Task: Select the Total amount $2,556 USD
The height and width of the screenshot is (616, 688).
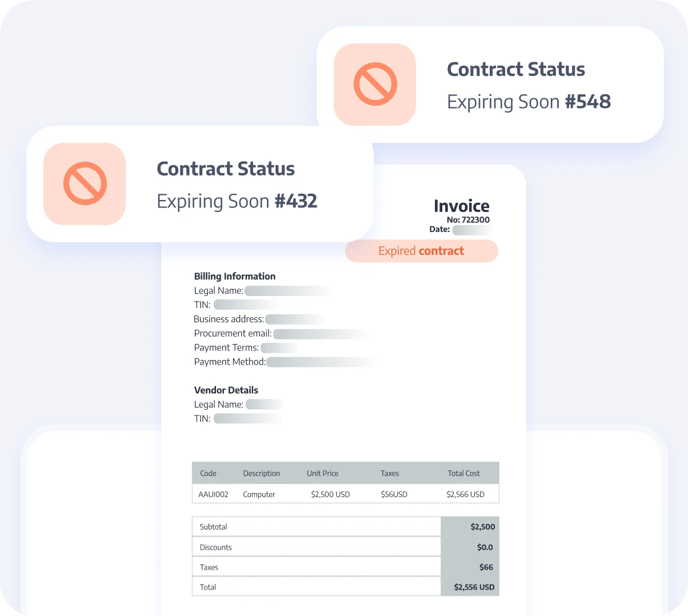Action: tap(474, 587)
